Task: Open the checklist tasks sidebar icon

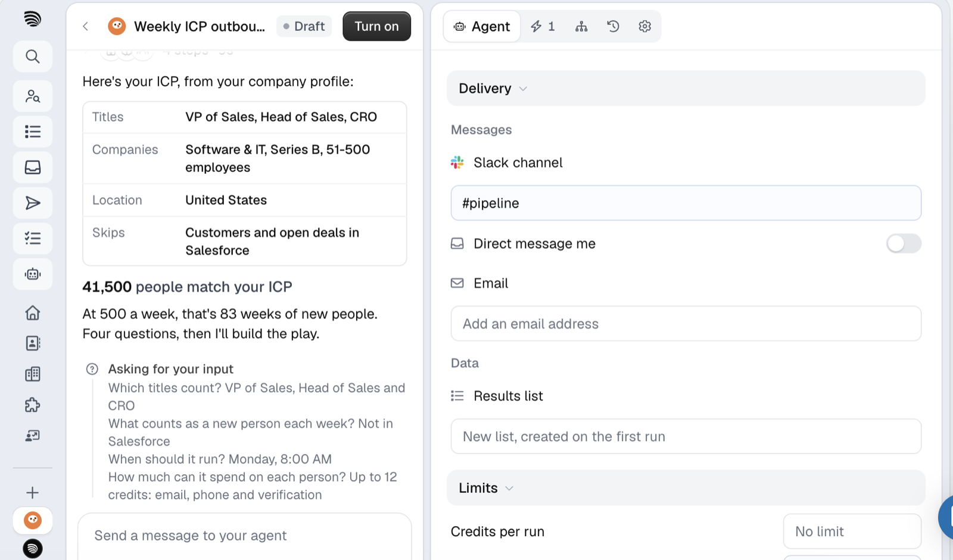Action: click(33, 239)
